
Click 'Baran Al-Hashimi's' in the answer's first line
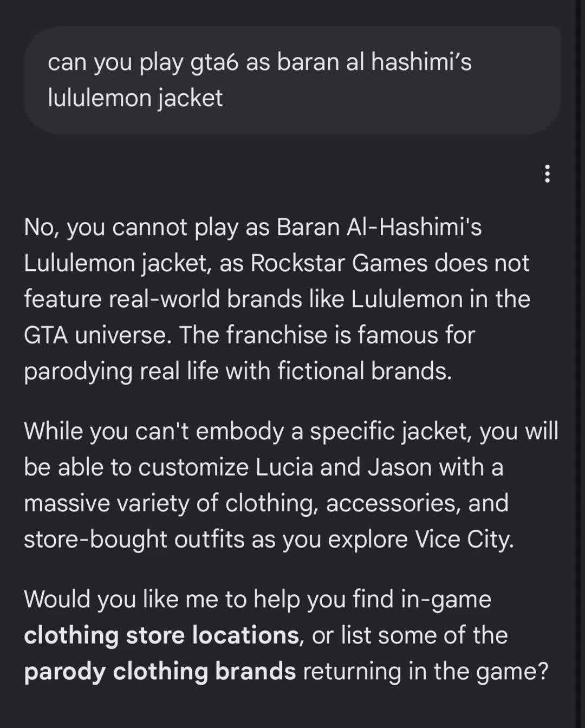[379, 227]
